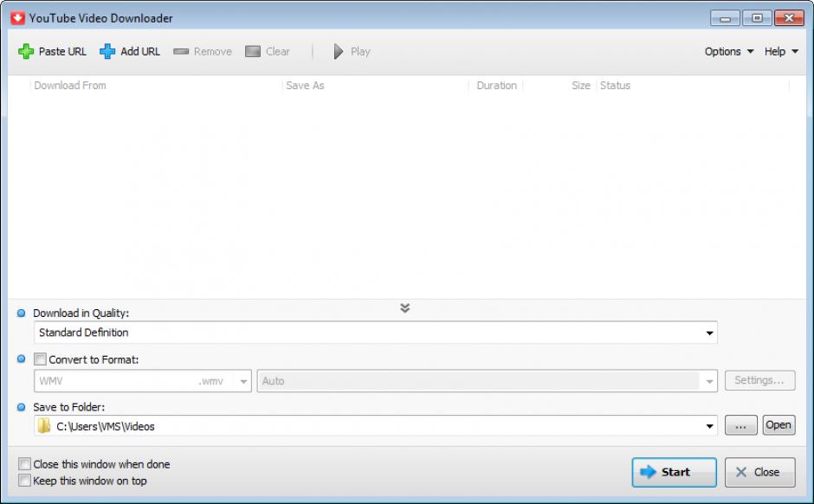The width and height of the screenshot is (814, 504).
Task: Click the Close button at bottom
Action: [x=760, y=472]
